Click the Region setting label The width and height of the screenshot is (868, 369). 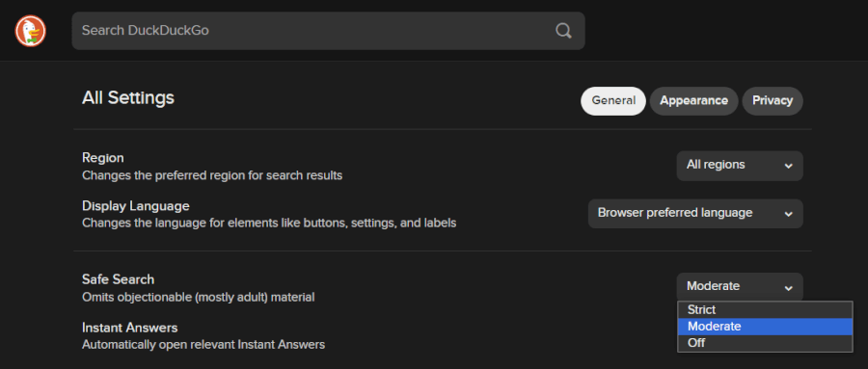point(103,158)
